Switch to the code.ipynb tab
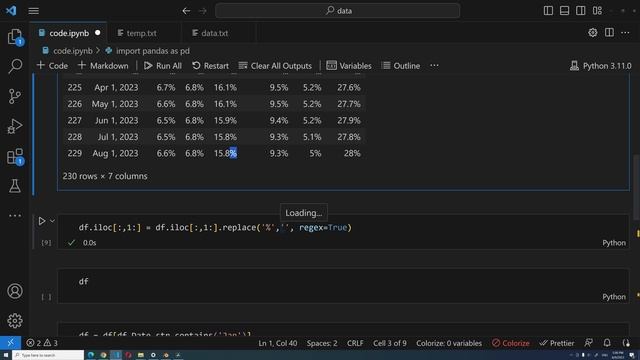The image size is (640, 360). 69,33
